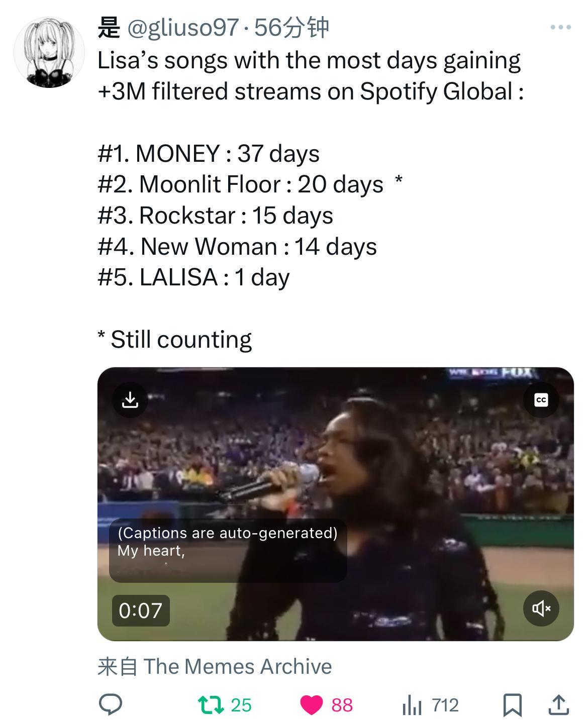The image size is (588, 725).
Task: Tap the auto-generated captions overlay box
Action: [228, 551]
